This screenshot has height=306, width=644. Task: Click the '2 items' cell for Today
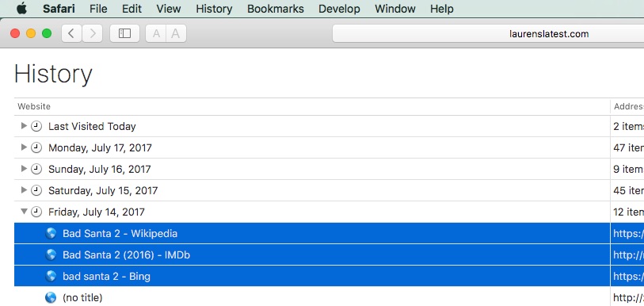pos(628,126)
